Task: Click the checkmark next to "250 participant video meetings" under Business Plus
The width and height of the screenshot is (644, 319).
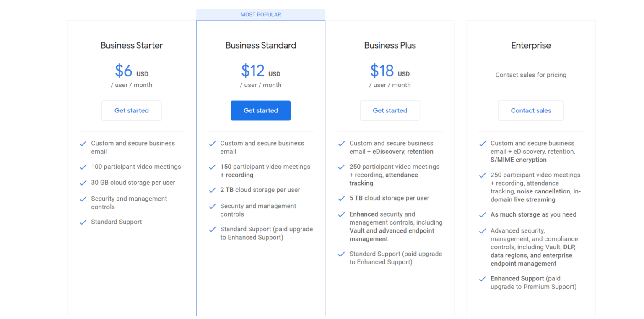Action: (341, 167)
